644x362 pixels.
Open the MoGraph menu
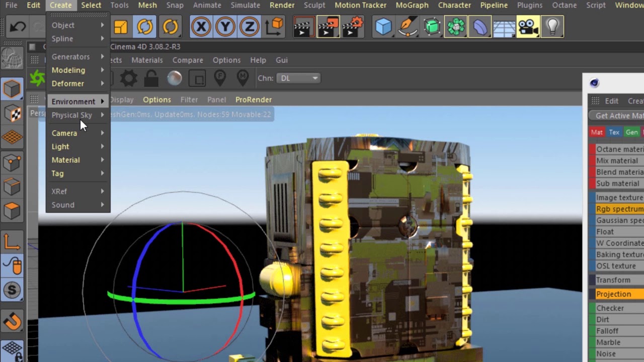click(412, 5)
